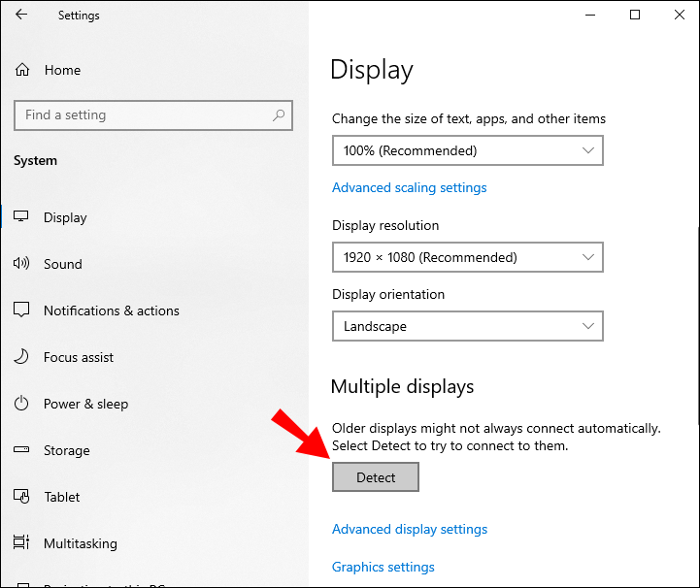Open Focus assist settings
Viewport: 700px width, 588px height.
79,357
